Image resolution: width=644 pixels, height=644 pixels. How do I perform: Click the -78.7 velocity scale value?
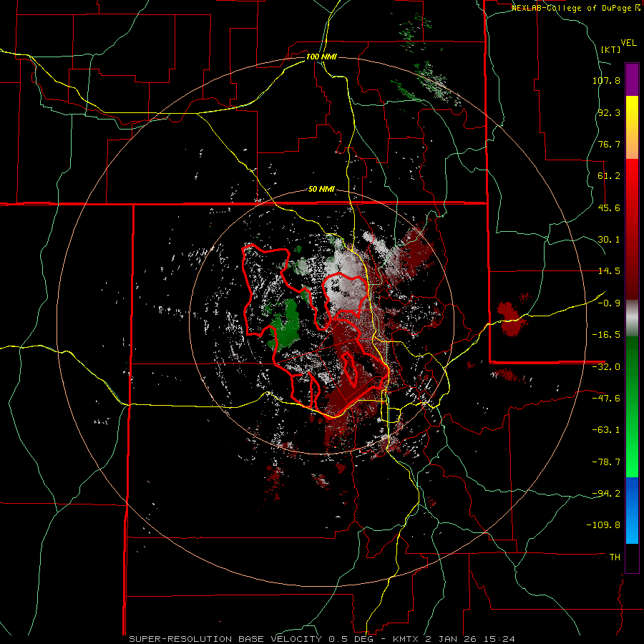606,462
